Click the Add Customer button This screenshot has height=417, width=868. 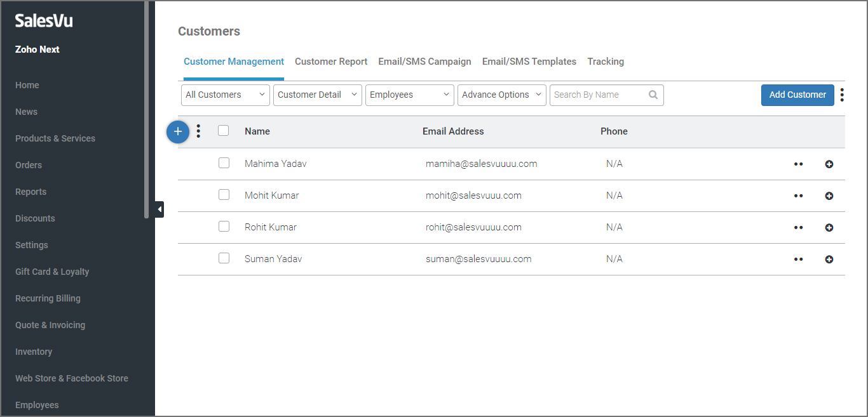click(x=797, y=95)
